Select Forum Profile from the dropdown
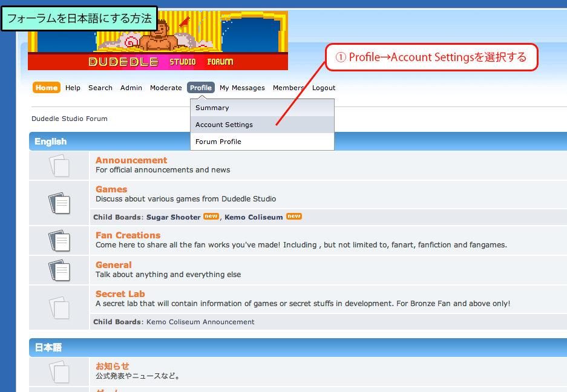Viewport: 567px width, 392px height. pos(262,142)
